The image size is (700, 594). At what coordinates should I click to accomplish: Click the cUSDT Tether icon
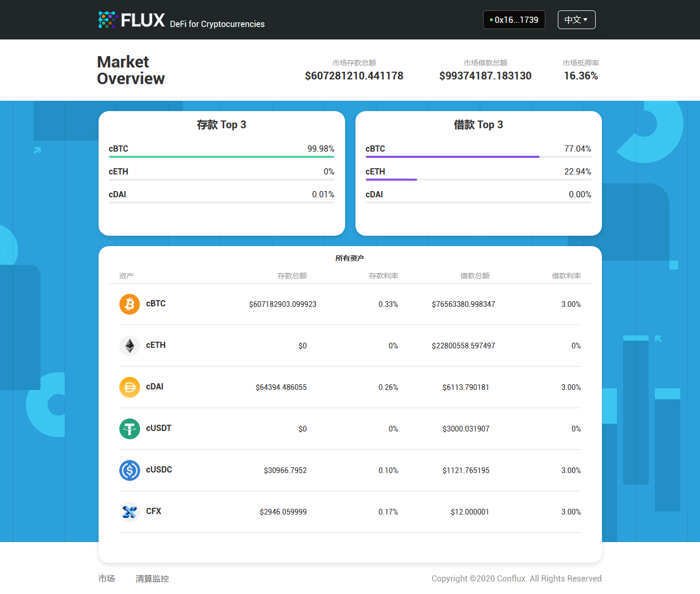(130, 429)
